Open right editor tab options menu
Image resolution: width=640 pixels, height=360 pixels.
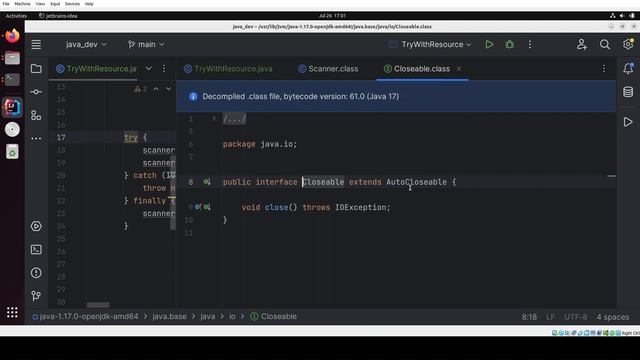(x=604, y=68)
